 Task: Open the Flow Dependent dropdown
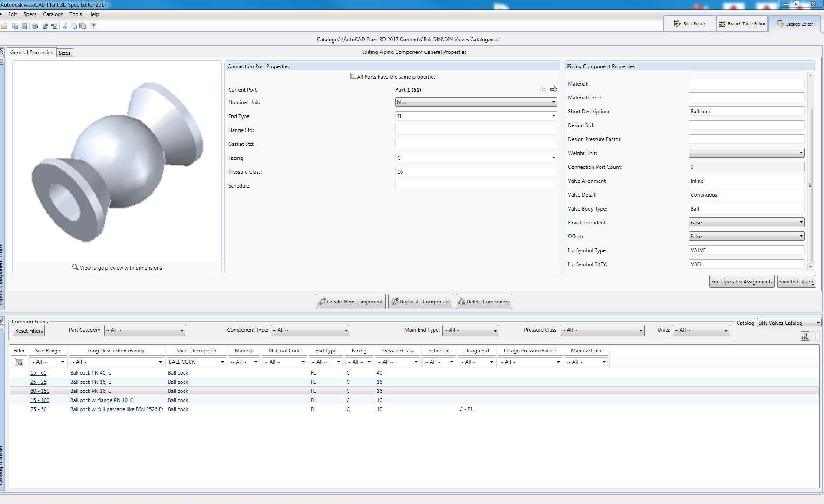746,223
